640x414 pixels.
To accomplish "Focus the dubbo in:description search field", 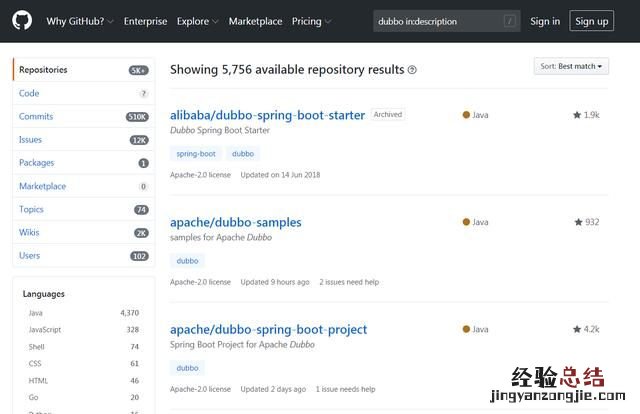I will (436, 21).
